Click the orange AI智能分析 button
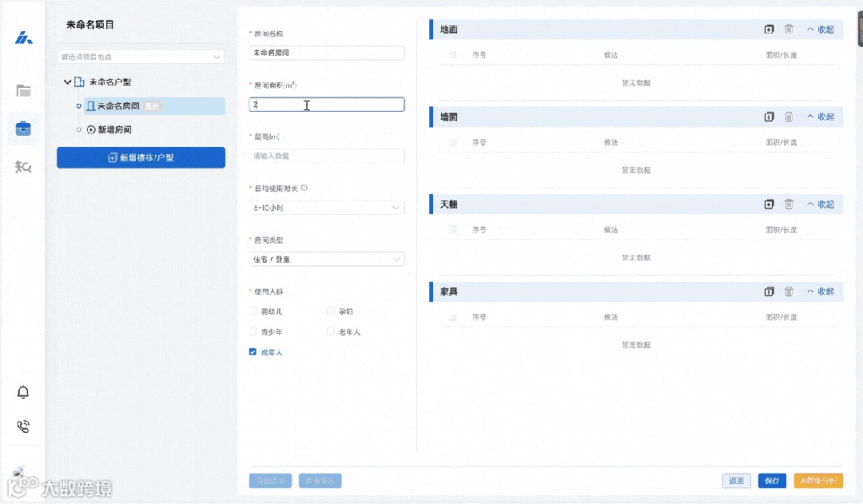Image resolution: width=863 pixels, height=504 pixels. tap(818, 480)
